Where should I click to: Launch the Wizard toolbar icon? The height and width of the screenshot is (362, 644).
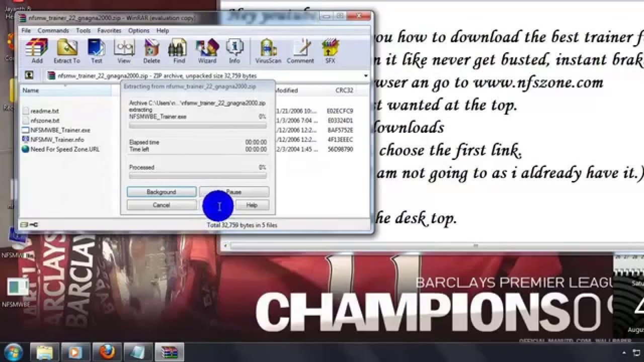207,51
